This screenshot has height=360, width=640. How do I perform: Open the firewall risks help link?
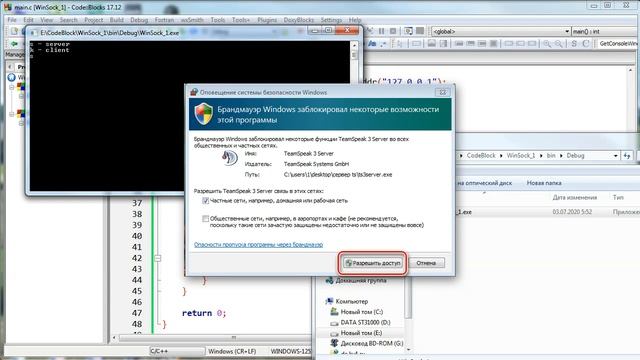pos(258,244)
